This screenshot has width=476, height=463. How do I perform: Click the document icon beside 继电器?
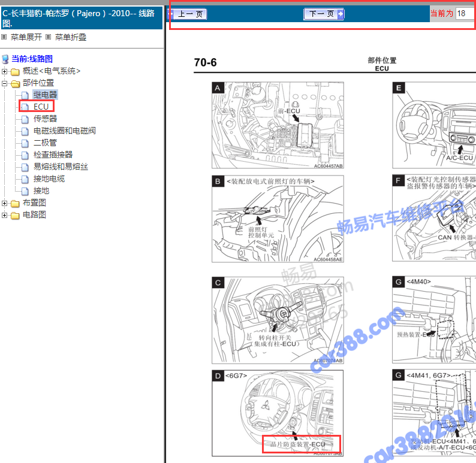pyautogui.click(x=25, y=95)
